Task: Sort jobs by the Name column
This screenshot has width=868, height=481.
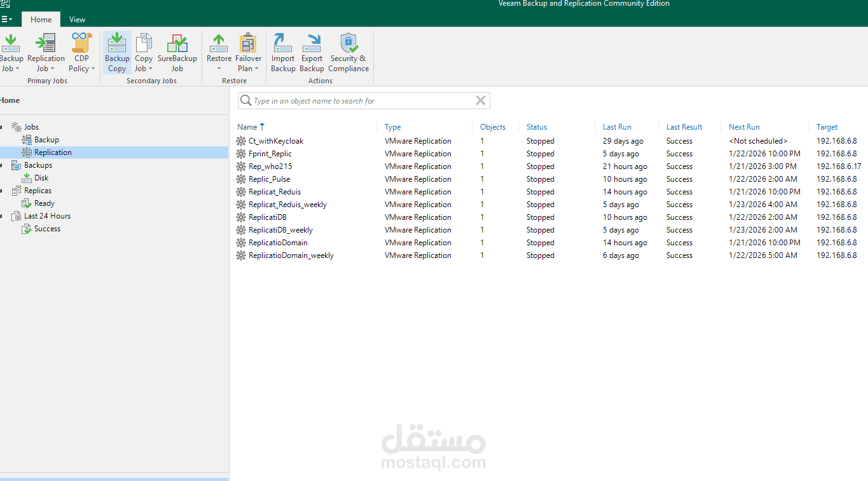Action: pyautogui.click(x=247, y=126)
